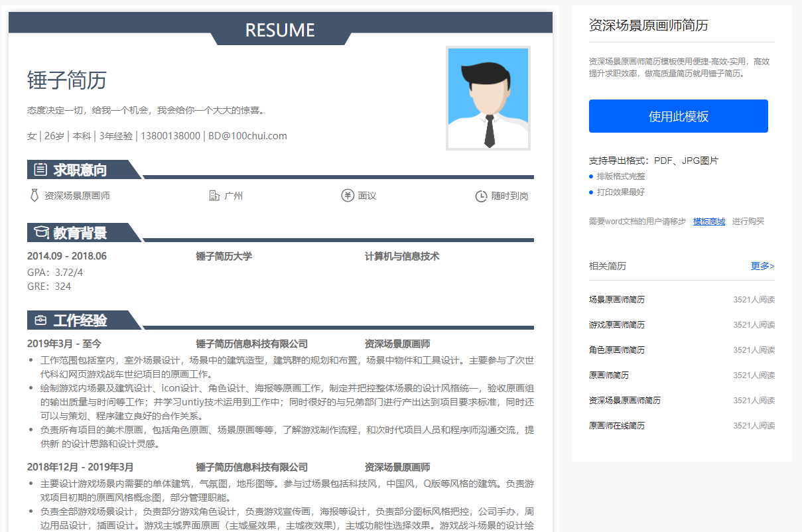Click the 原画师简历 related item
This screenshot has width=802, height=532.
pyautogui.click(x=608, y=375)
